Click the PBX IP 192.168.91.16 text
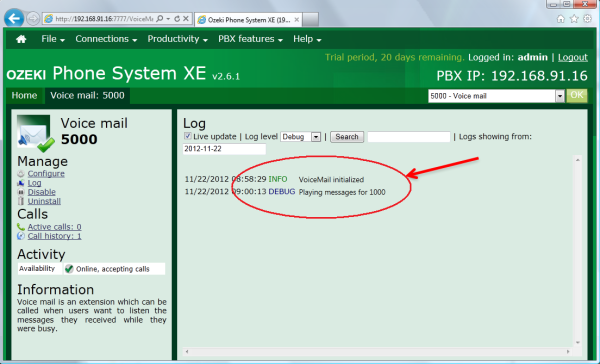Image resolution: width=600 pixels, height=364 pixels. 512,76
